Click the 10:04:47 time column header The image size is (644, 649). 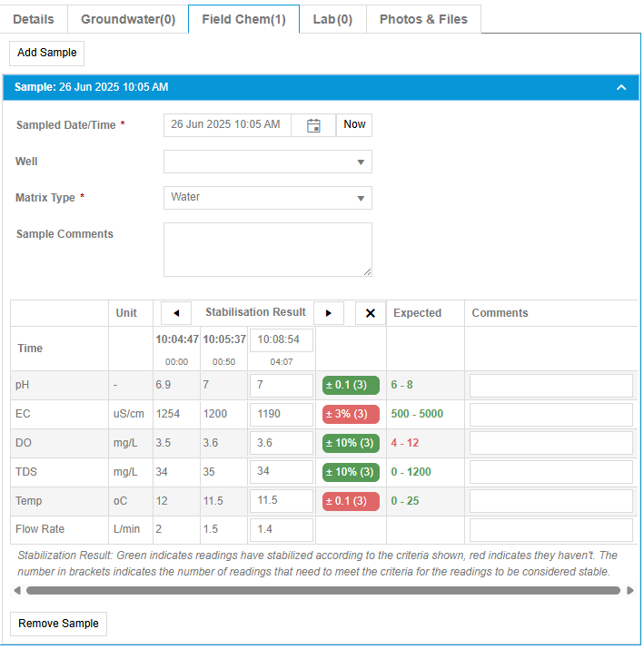[x=177, y=339]
